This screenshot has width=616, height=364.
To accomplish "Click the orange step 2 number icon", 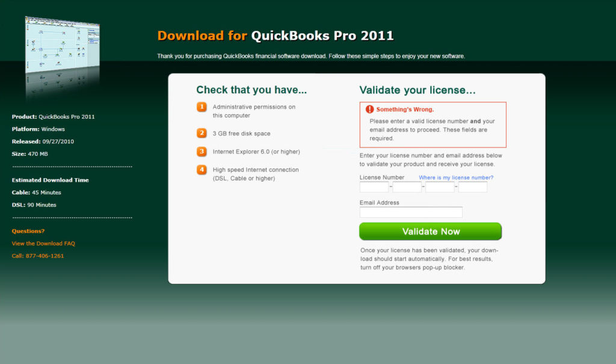I will tap(202, 133).
